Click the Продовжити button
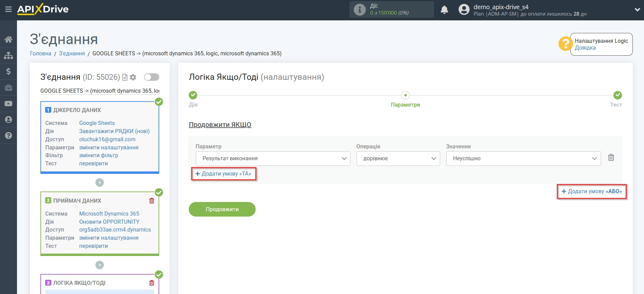Screen dimensions: 644x294 pyautogui.click(x=222, y=209)
